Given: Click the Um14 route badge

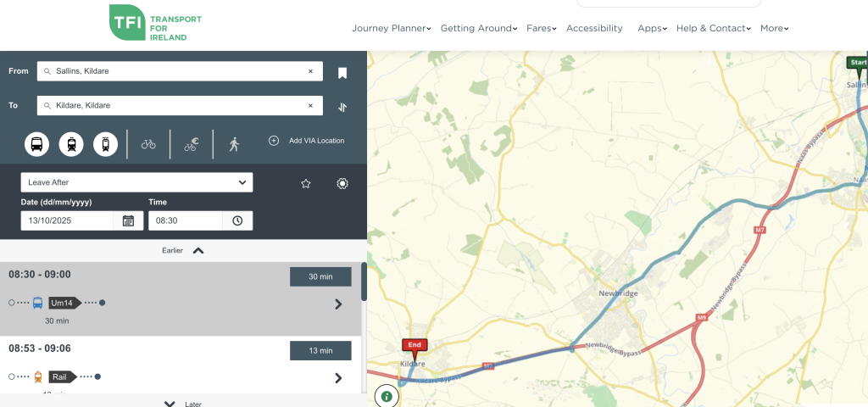Looking at the screenshot, I should [64, 303].
